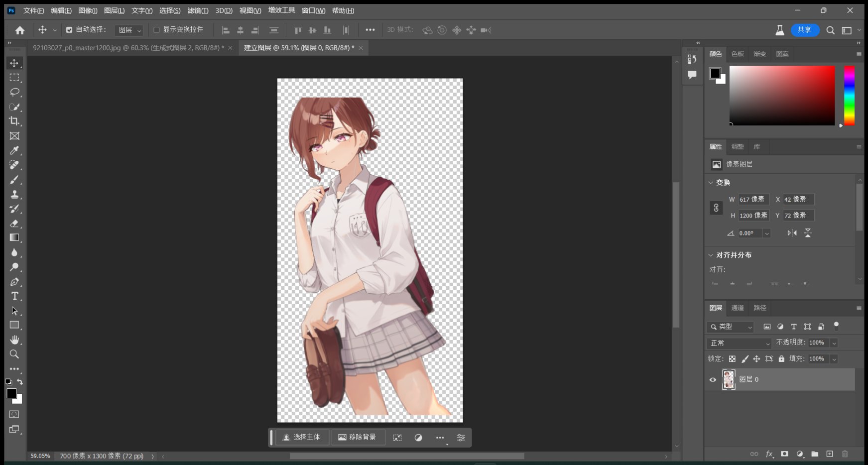This screenshot has height=465, width=868.
Task: Open the 类型 layer filter dropdown
Action: (730, 327)
